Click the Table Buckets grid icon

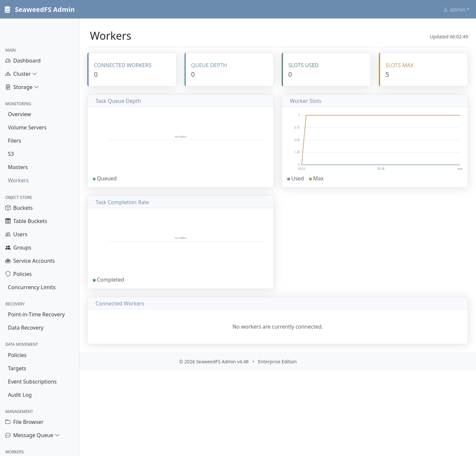[x=8, y=221]
